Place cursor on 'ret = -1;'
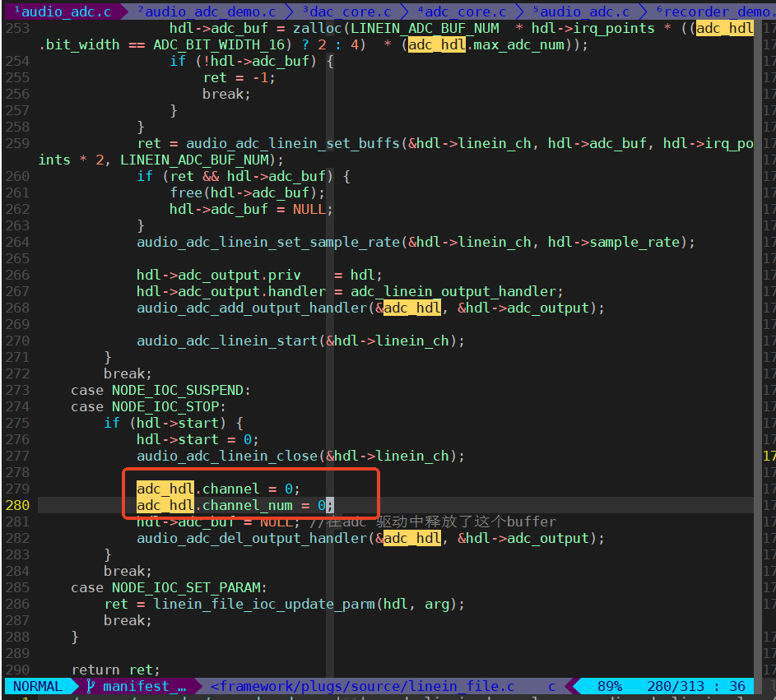The image size is (776, 700). (x=239, y=77)
